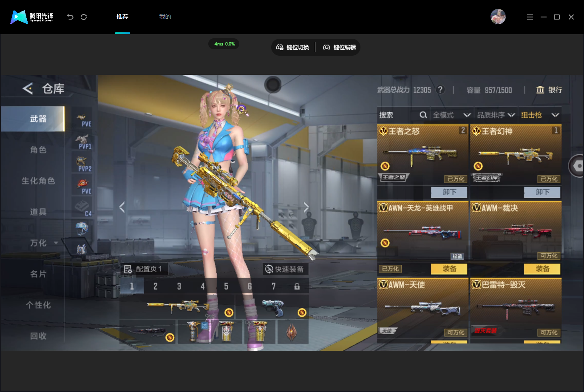
Task: Click the undo back arrow in title bar
Action: (x=70, y=17)
